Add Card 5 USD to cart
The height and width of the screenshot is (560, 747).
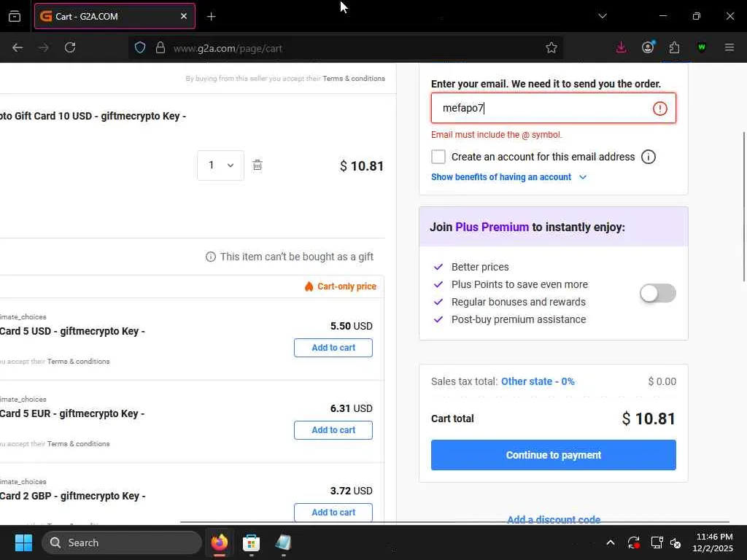(x=333, y=348)
